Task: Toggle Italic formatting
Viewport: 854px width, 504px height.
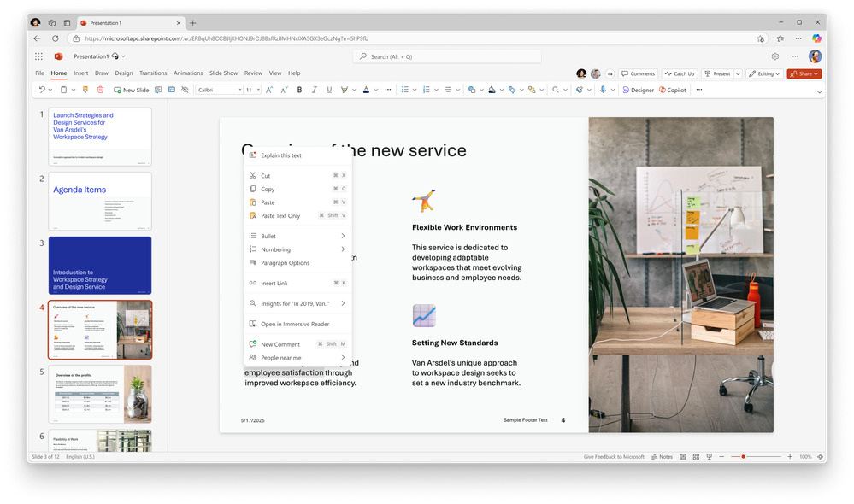Action: click(x=314, y=90)
